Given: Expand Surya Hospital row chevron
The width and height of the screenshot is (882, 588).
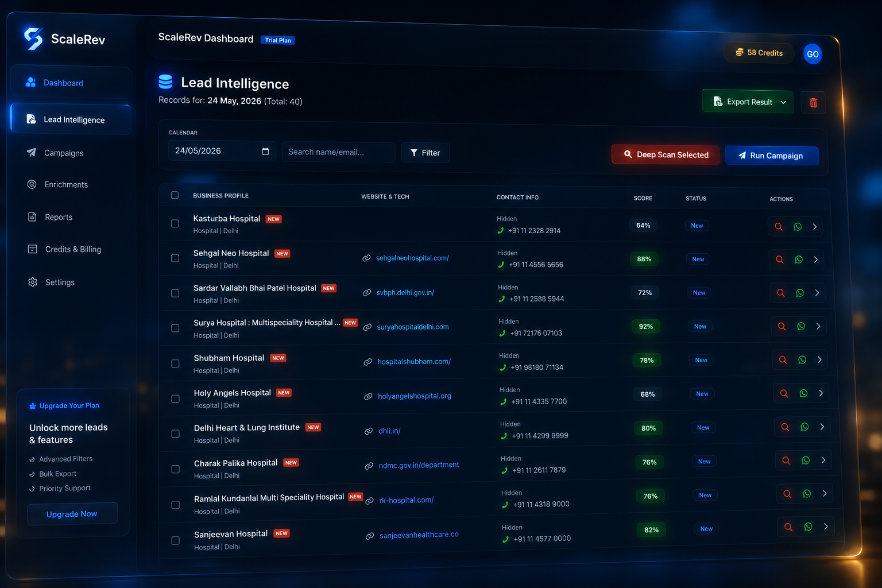Looking at the screenshot, I should (x=818, y=326).
